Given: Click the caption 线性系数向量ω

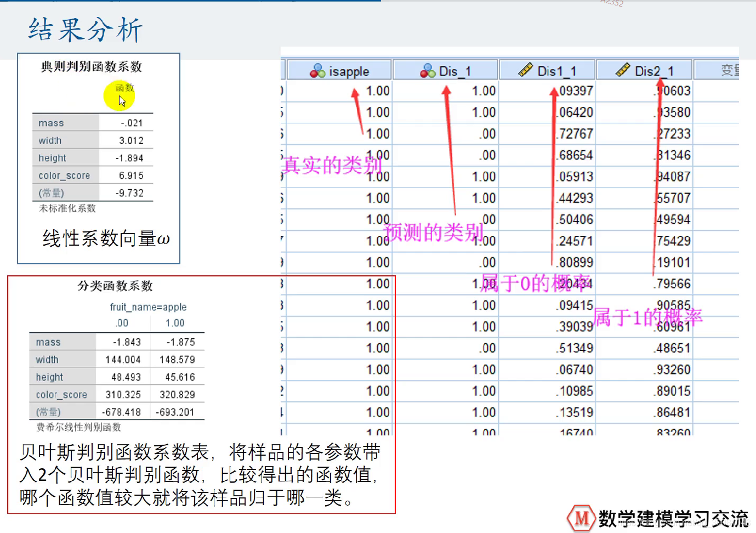Looking at the screenshot, I should 106,239.
